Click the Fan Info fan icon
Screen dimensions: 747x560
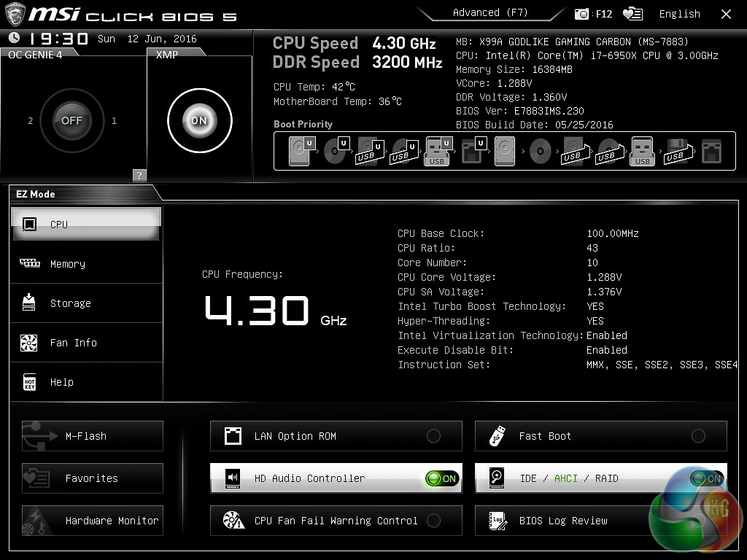(x=29, y=343)
